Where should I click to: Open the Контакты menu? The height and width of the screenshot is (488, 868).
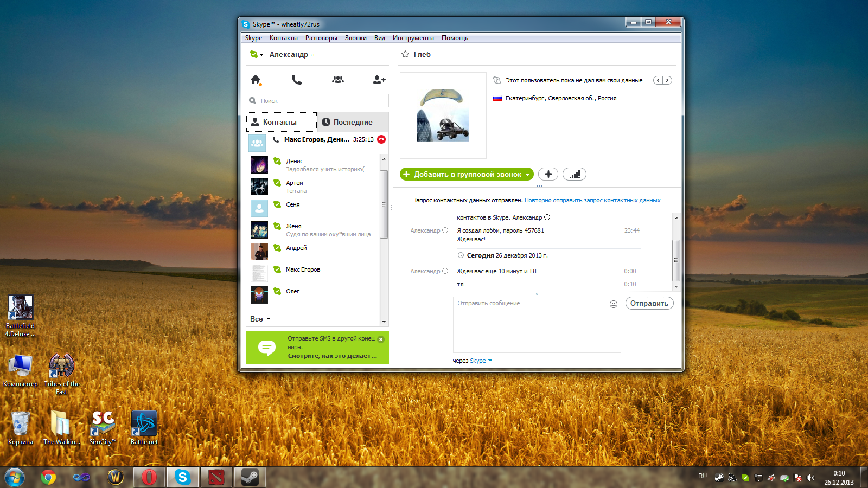coord(284,38)
